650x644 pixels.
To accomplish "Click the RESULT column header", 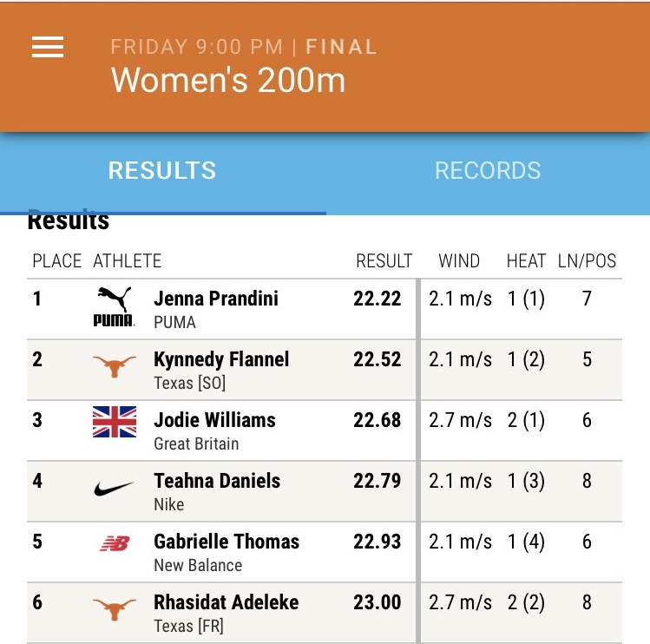I will 384,261.
